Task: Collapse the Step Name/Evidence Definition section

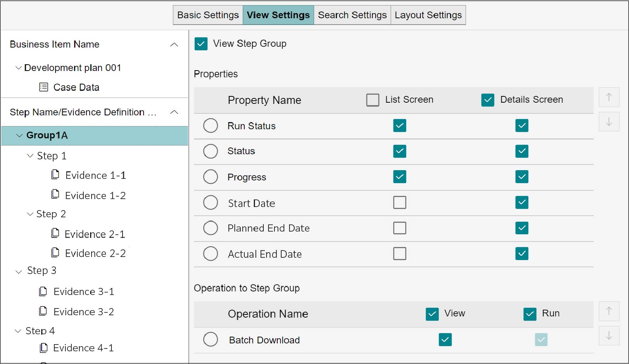Action: pyautogui.click(x=174, y=112)
